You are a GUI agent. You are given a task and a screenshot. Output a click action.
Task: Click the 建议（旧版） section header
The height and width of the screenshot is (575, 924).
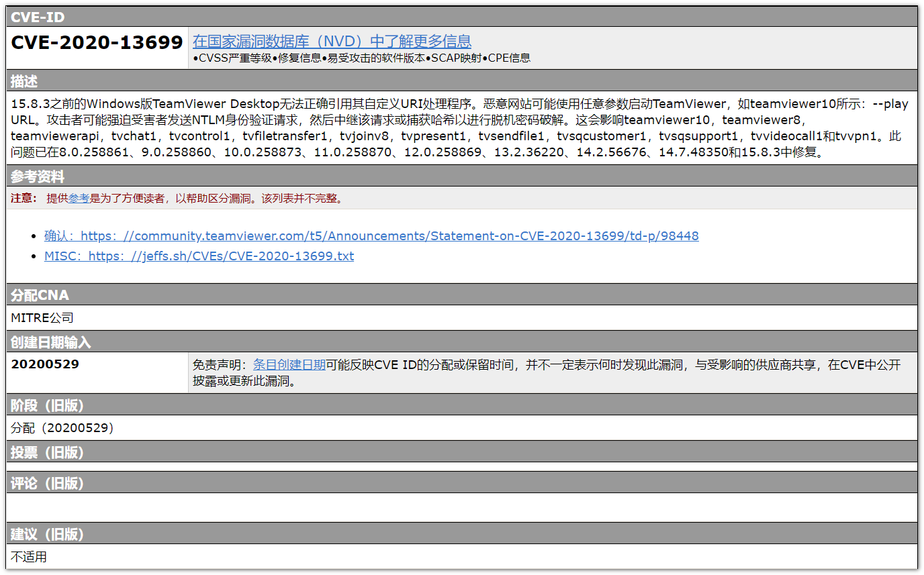coord(462,534)
